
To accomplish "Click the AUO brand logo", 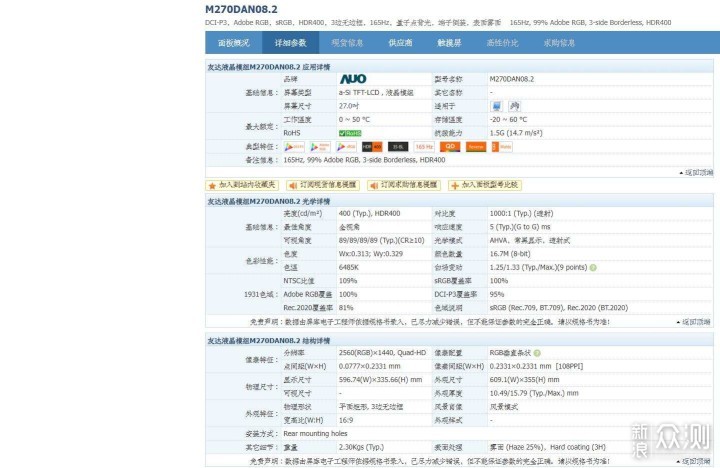I will tap(353, 79).
